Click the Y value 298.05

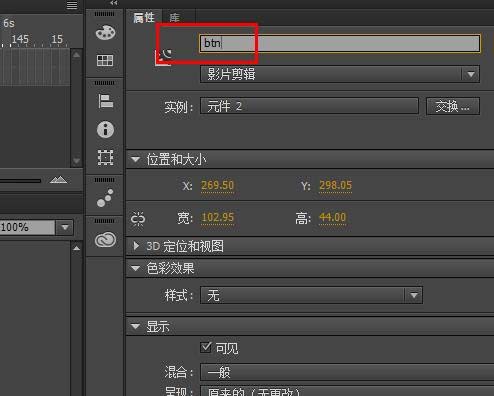(x=335, y=185)
